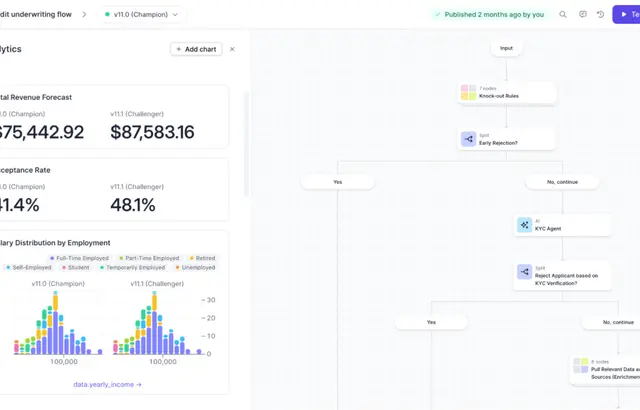
Task: Select the Reject Applicant KYC split icon
Action: 524,272
